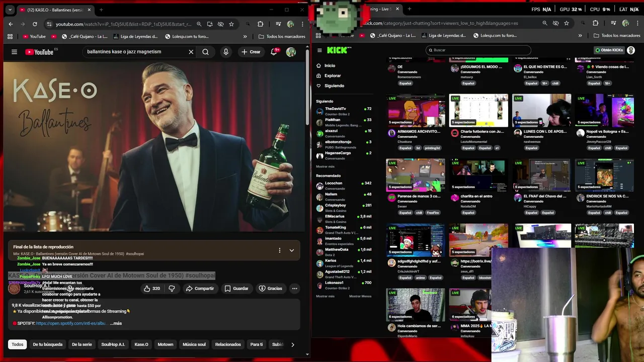Focus the Kick Buscar search field
The height and width of the screenshot is (362, 644).
click(x=478, y=50)
